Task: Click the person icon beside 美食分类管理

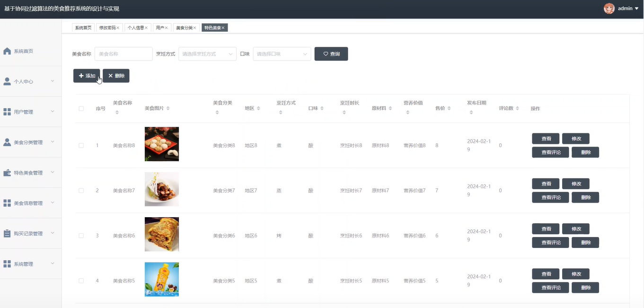Action: pyautogui.click(x=7, y=142)
